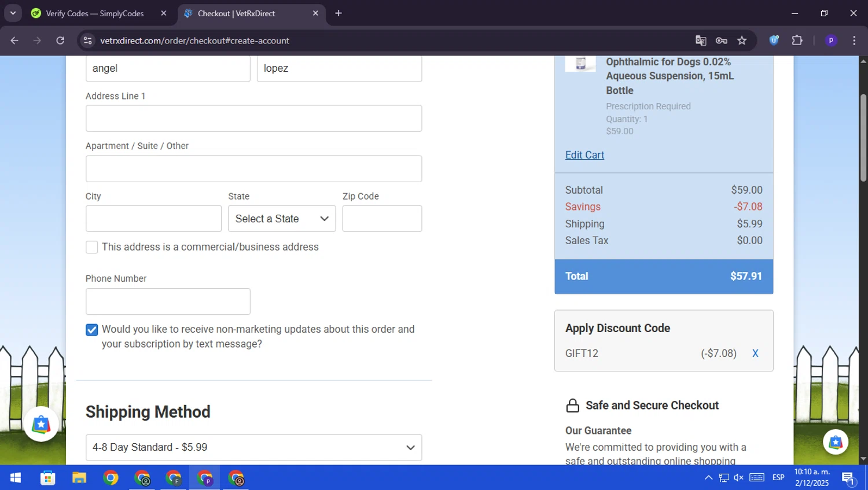Click the Address Line 1 field
The width and height of the screenshot is (868, 490).
pyautogui.click(x=253, y=118)
